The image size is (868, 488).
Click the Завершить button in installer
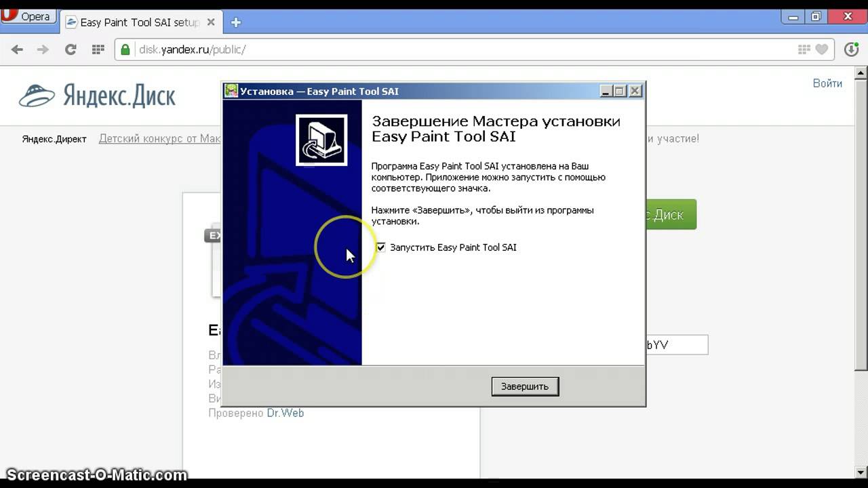click(x=525, y=386)
